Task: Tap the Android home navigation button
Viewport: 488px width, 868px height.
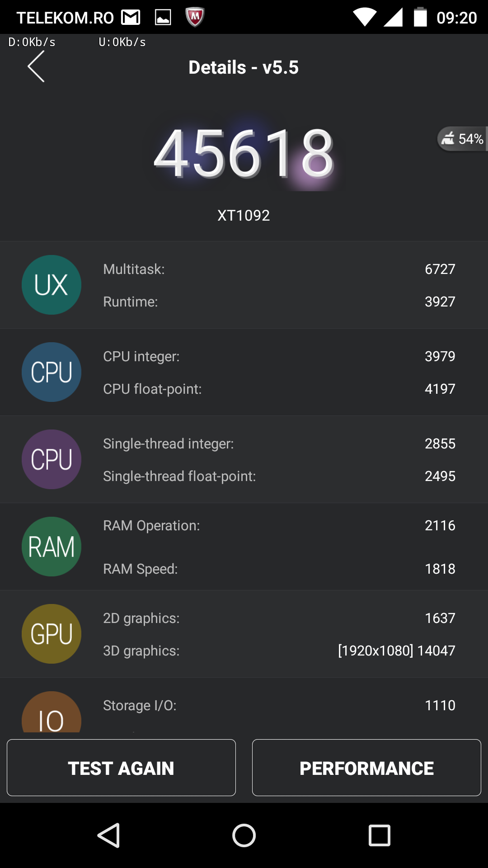Action: 244,835
